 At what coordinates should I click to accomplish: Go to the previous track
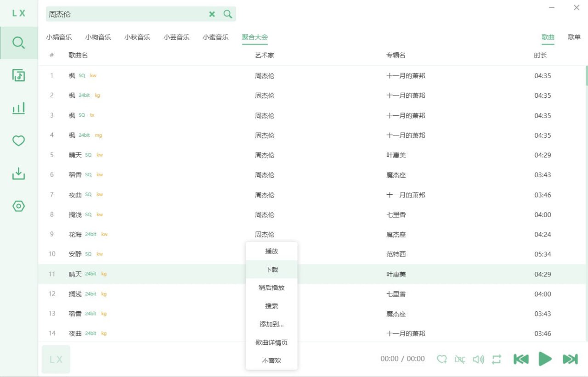point(521,359)
